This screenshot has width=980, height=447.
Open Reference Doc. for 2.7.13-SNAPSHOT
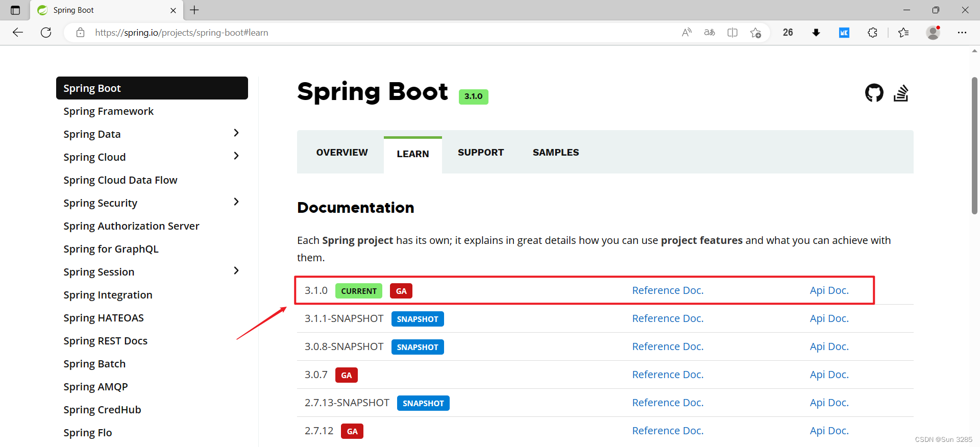coord(668,403)
